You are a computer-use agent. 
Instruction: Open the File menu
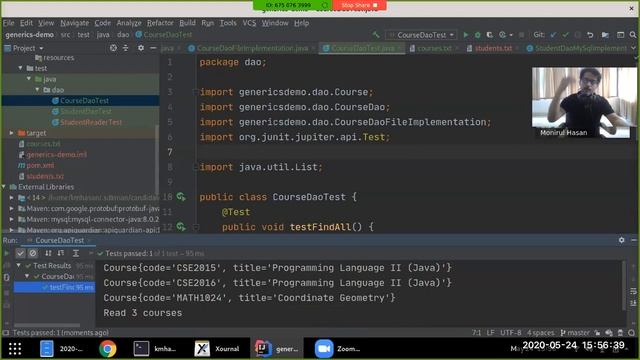tap(9, 23)
